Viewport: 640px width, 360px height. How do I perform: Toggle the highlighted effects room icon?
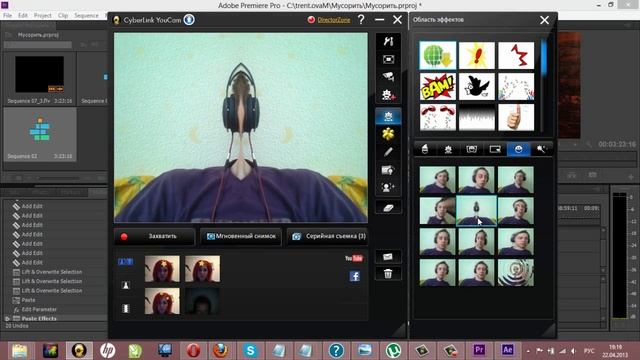[x=388, y=116]
